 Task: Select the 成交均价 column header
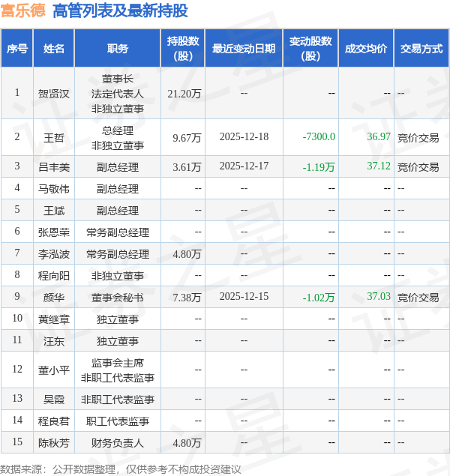pyautogui.click(x=366, y=48)
